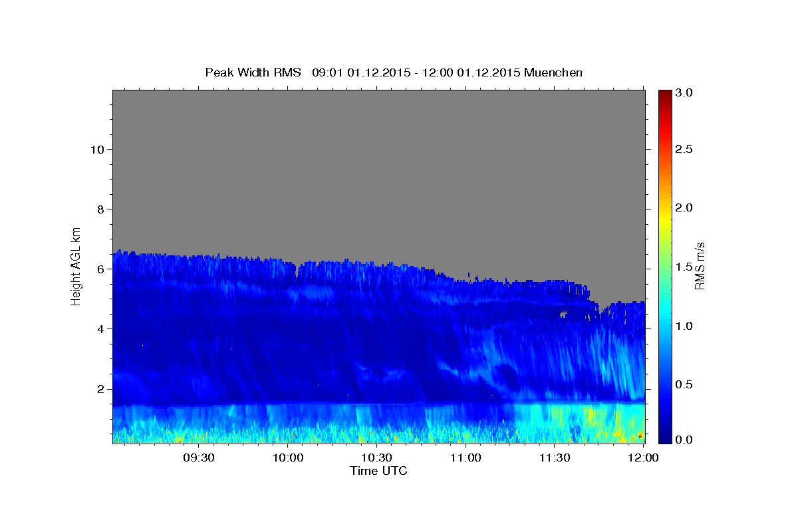Image resolution: width=798 pixels, height=532 pixels.
Task: Click the colorbar value '0.5'
Action: point(685,385)
